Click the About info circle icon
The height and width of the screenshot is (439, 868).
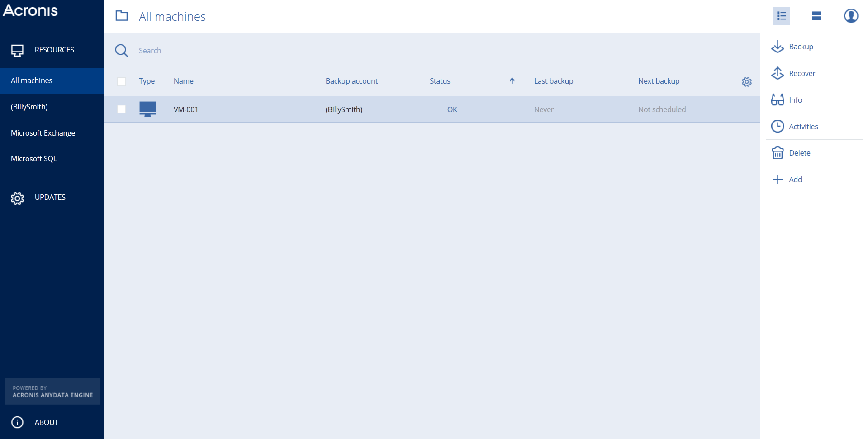click(17, 422)
